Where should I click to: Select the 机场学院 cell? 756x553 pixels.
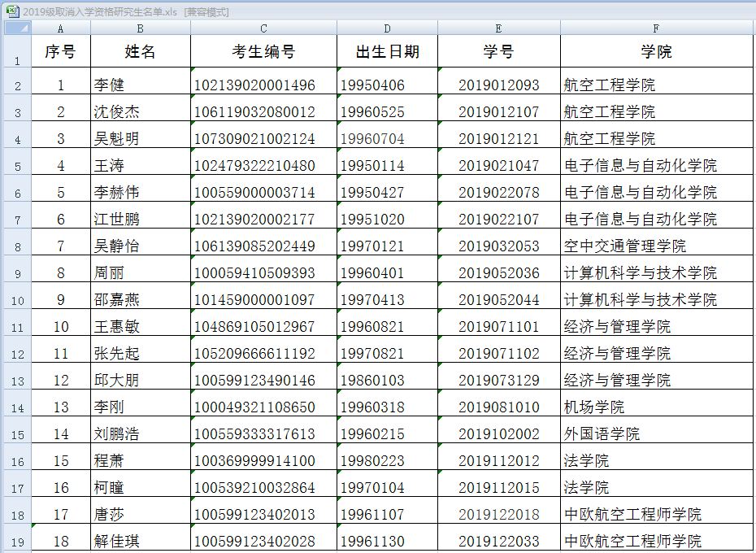[x=657, y=407]
